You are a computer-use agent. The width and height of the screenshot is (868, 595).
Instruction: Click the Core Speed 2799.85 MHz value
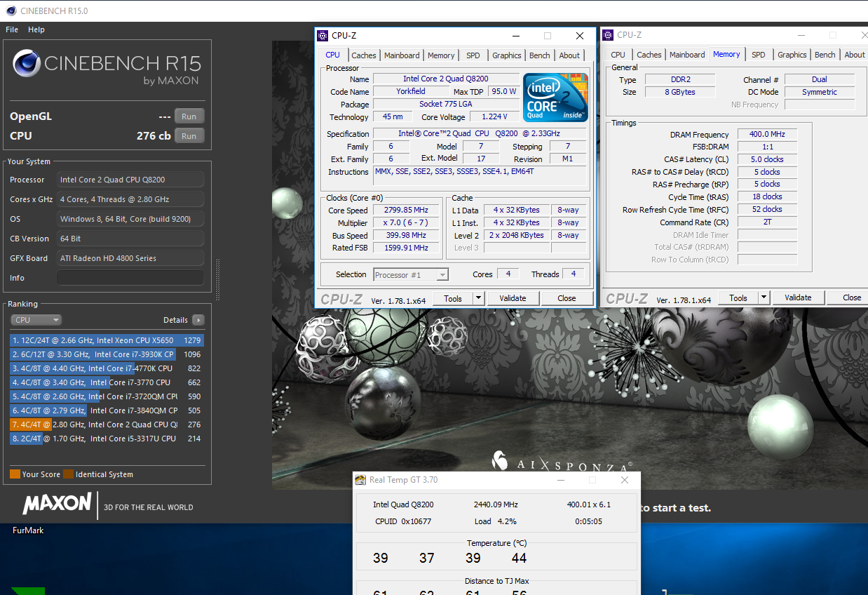(x=406, y=210)
